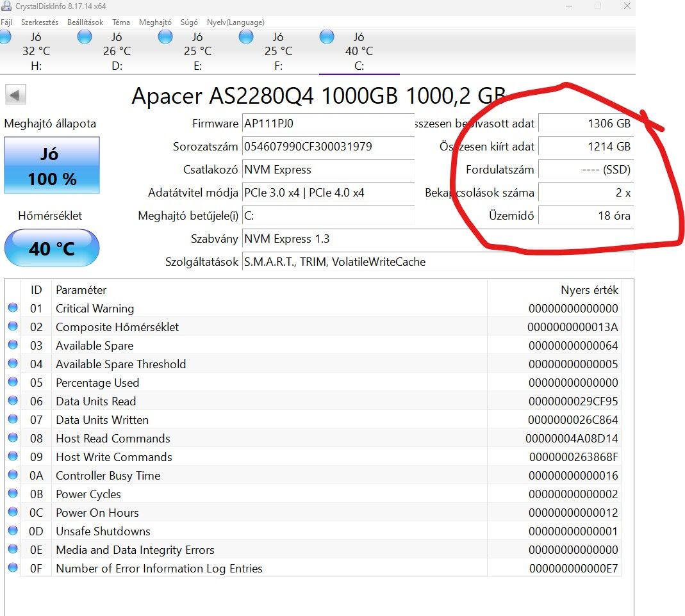Screen dimensions: 685x616
Task: Select the Critical Warning parameter name
Action: click(95, 309)
